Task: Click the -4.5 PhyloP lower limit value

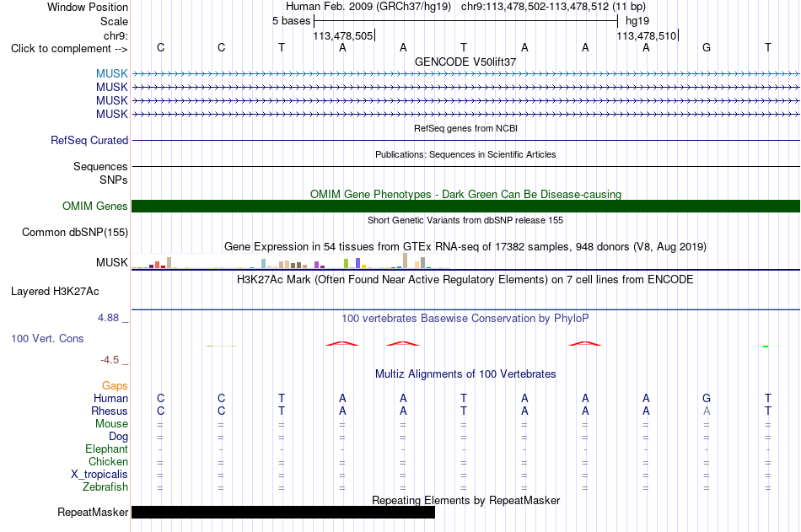Action: tap(110, 360)
